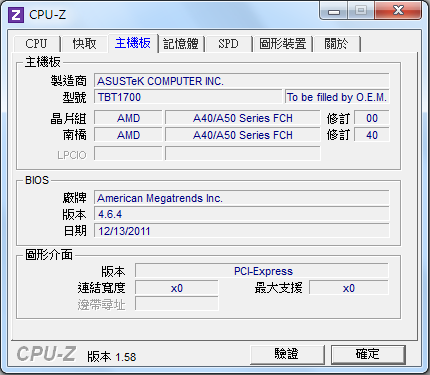The width and height of the screenshot is (430, 375).
Task: Click BIOS brand American Megatrends Inc.
Action: coord(242,198)
